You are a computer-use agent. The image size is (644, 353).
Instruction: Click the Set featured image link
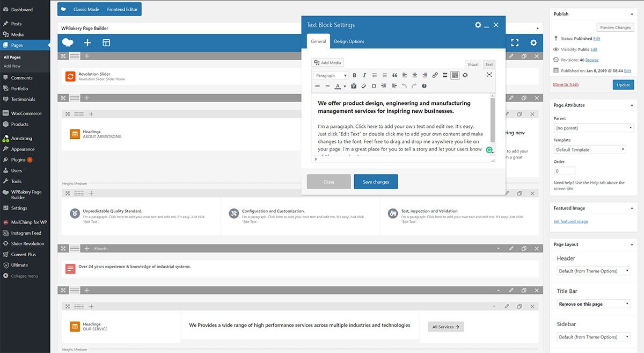click(x=570, y=221)
